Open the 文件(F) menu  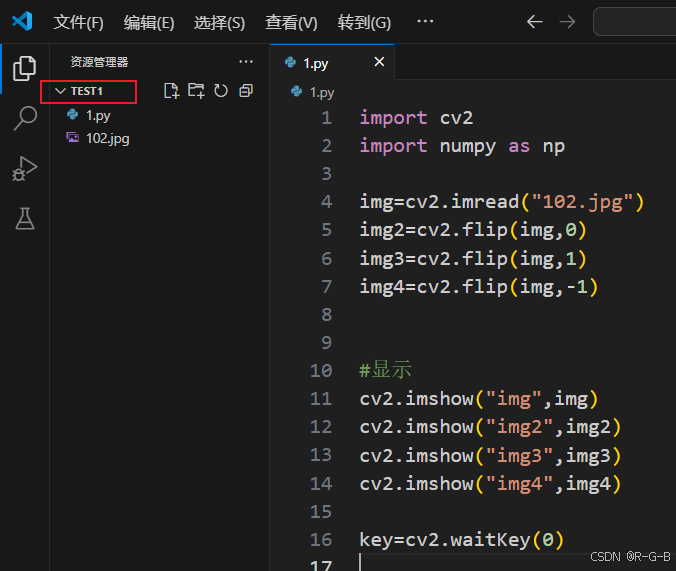point(78,22)
